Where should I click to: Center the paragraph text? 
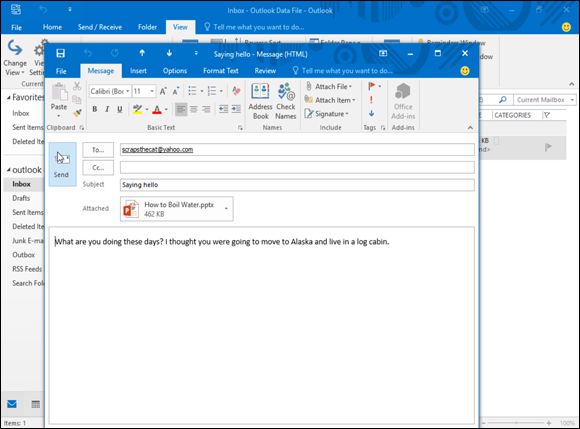click(x=193, y=109)
